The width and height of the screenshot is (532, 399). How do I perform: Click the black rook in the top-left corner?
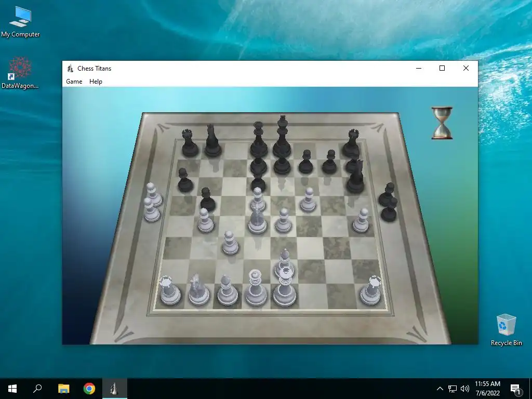click(x=190, y=143)
